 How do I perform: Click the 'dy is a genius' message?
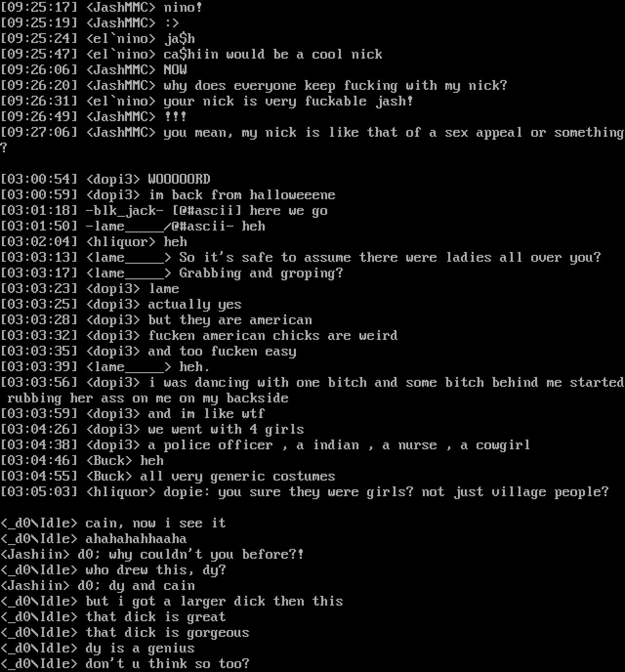pos(140,648)
